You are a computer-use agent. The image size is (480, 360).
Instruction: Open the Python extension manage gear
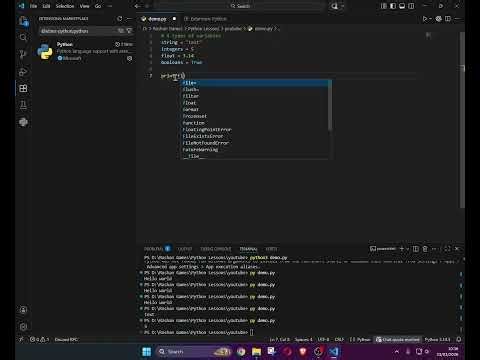point(129,58)
